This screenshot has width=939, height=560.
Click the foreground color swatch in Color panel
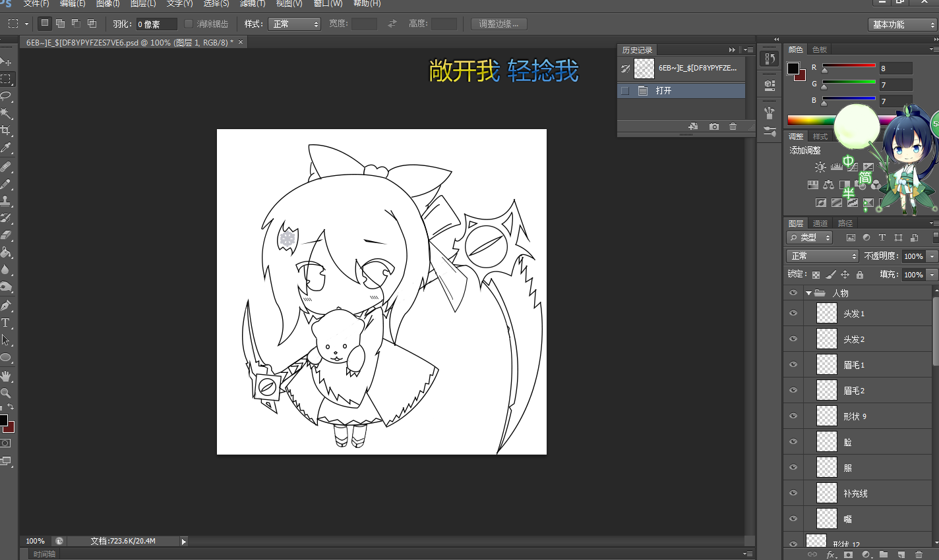[793, 69]
